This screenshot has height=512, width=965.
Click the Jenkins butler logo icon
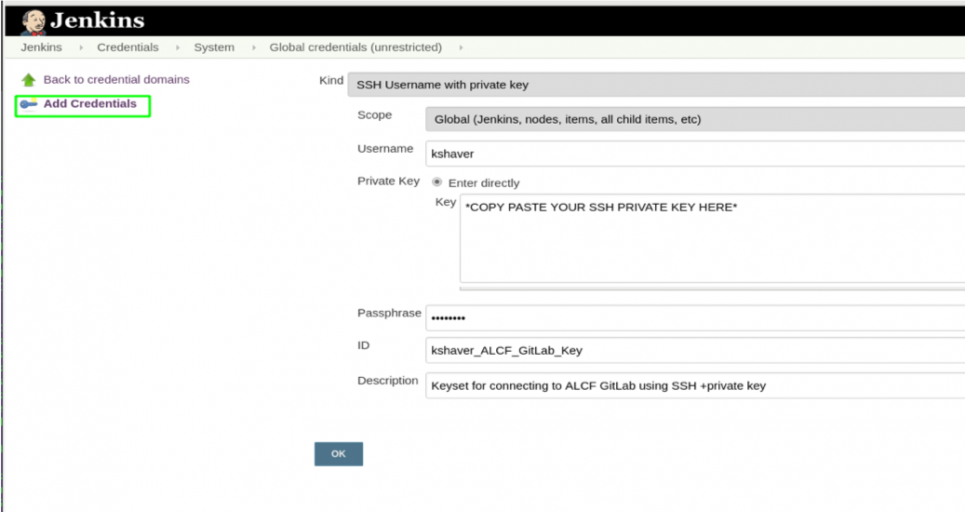coord(33,21)
